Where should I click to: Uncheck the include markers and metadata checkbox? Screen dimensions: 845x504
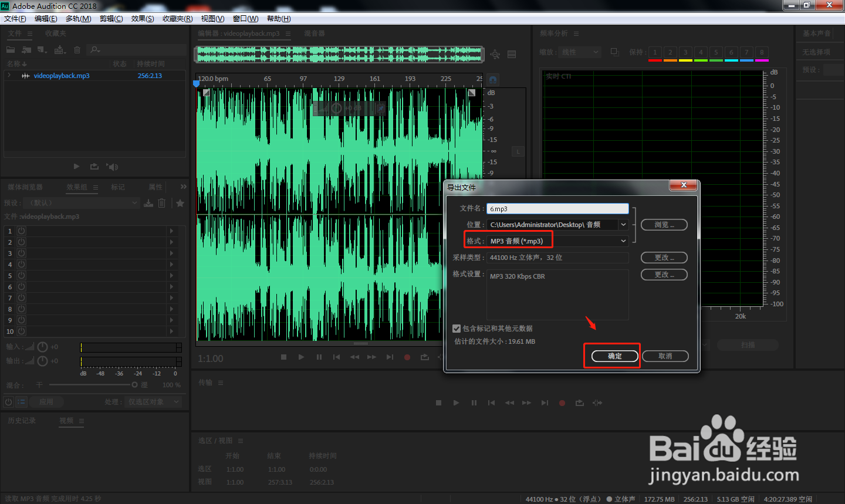457,329
